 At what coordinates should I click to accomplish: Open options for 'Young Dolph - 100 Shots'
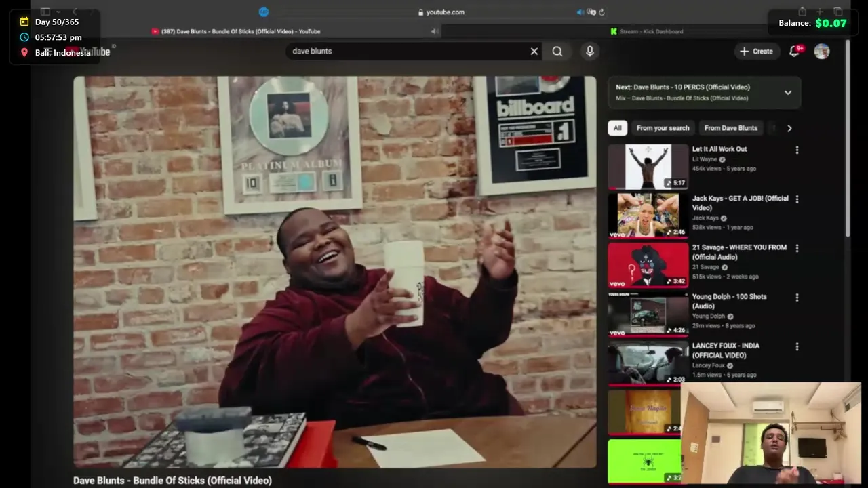coord(797,298)
